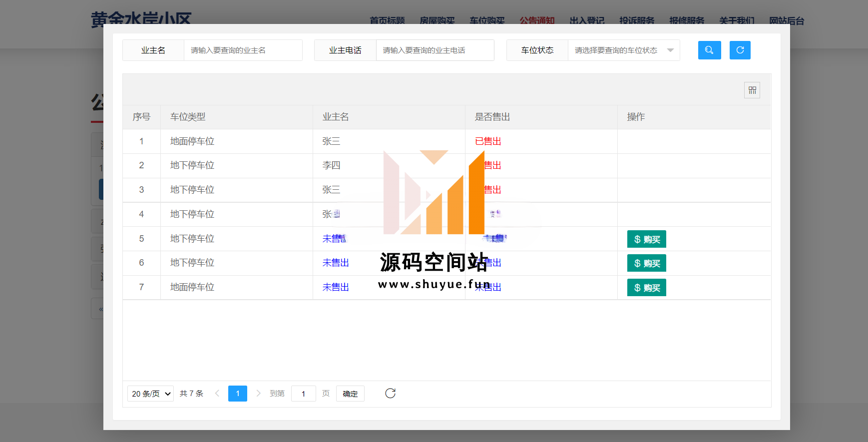Viewport: 868px width, 442px height.
Task: Open 首页标题 menu in background page
Action: click(x=387, y=20)
